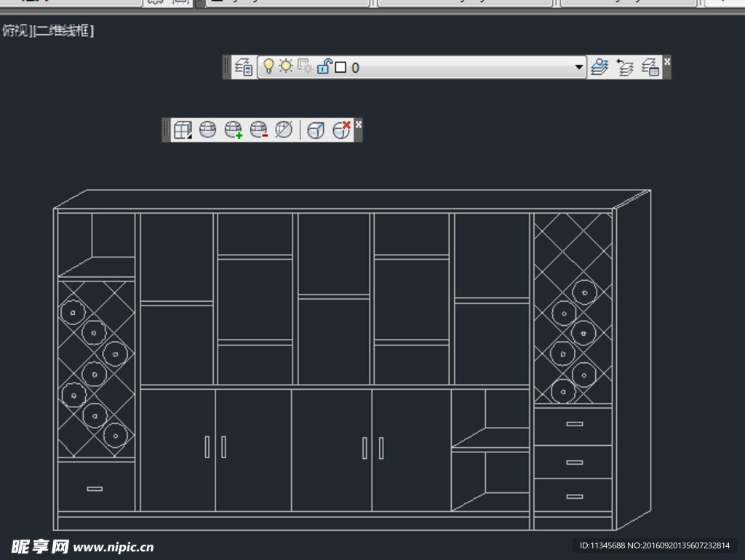
Task: Select the crossed-out sphere view icon
Action: (x=284, y=131)
